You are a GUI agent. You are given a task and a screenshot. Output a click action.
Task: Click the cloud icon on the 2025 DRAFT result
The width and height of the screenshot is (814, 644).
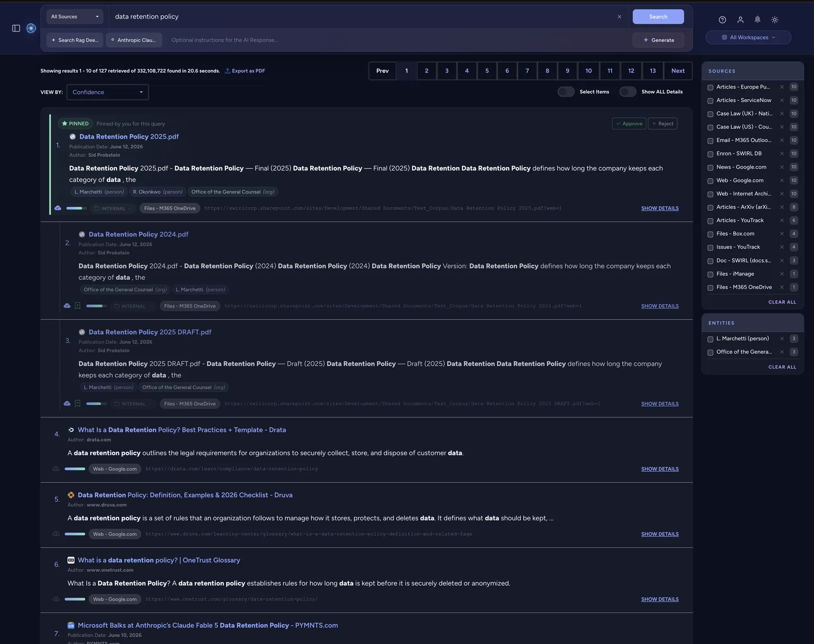coord(67,403)
